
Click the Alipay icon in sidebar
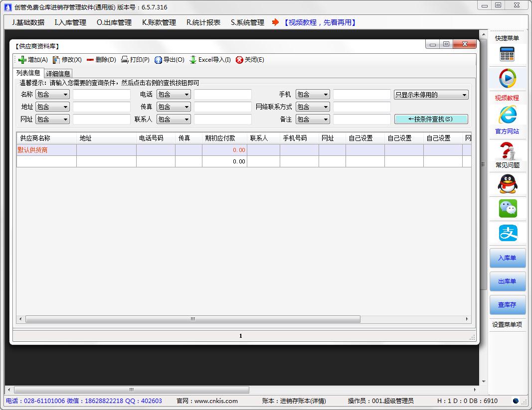click(507, 232)
